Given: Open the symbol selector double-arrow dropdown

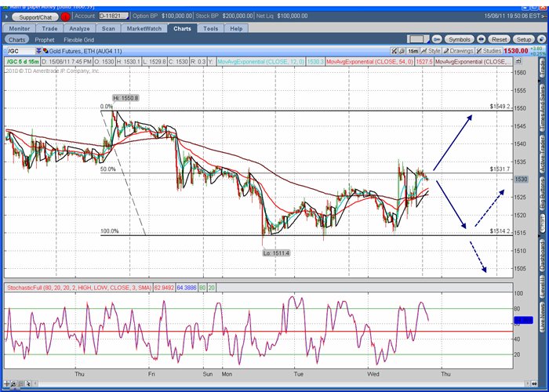Looking at the screenshot, I should coord(38,51).
